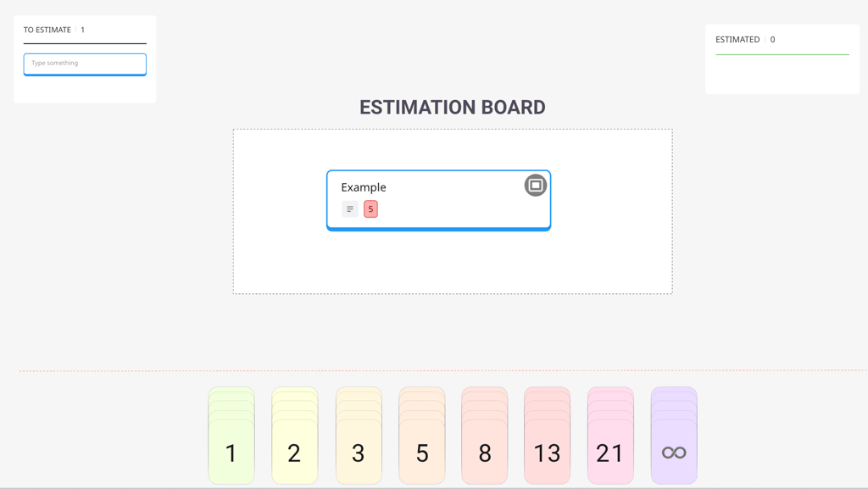Click the ESTIMATION BOARD title
868x489 pixels.
point(452,107)
